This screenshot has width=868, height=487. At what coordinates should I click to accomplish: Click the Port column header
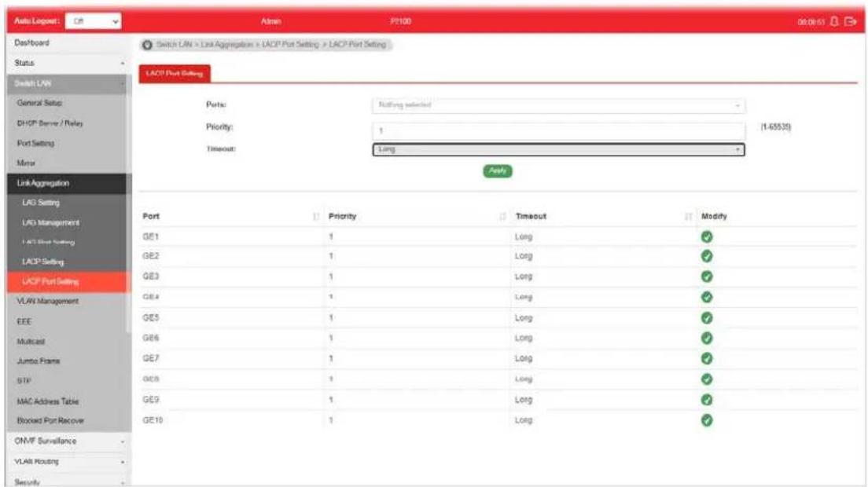(151, 217)
